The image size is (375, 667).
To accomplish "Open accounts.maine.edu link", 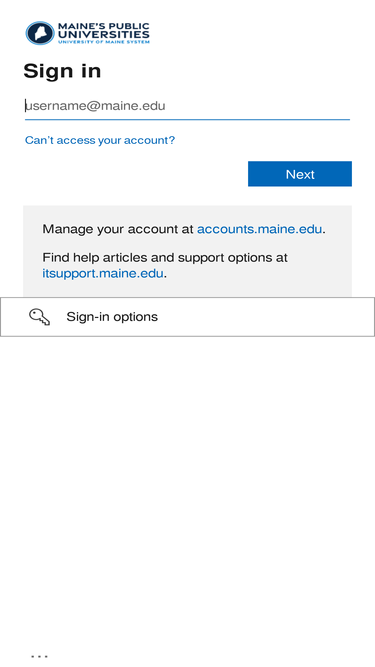I will click(259, 229).
